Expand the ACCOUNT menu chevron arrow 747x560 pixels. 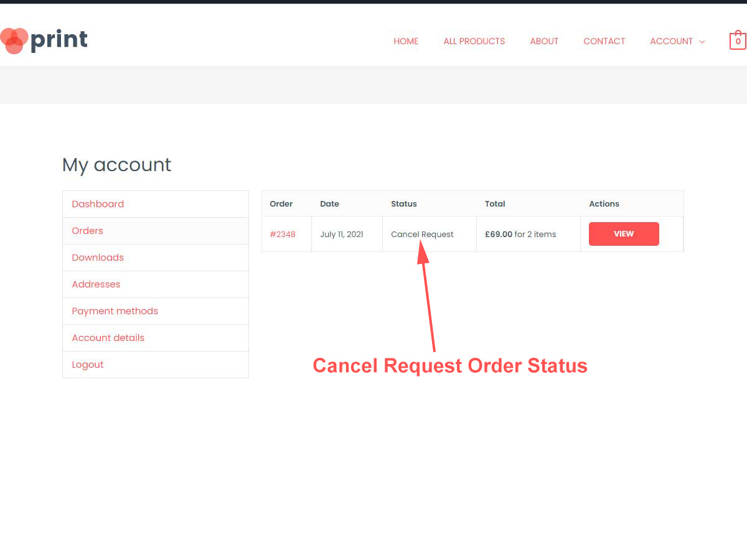[x=702, y=42]
